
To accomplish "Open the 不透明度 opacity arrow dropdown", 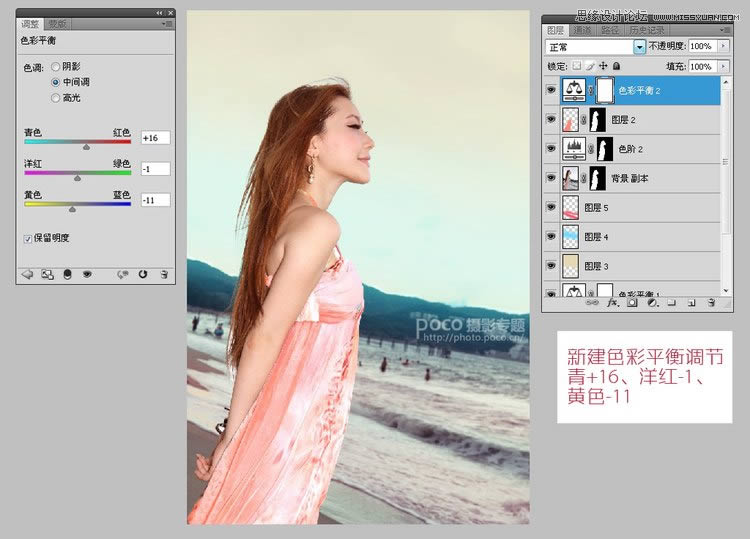I will click(724, 47).
